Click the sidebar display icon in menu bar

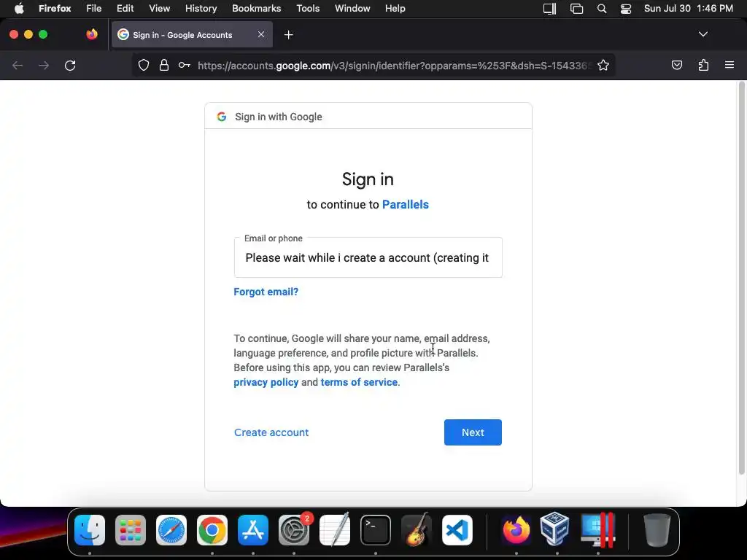point(550,9)
